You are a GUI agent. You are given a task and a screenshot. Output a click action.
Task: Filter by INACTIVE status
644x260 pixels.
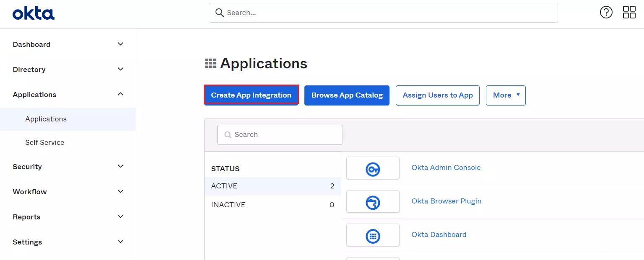[x=273, y=205]
